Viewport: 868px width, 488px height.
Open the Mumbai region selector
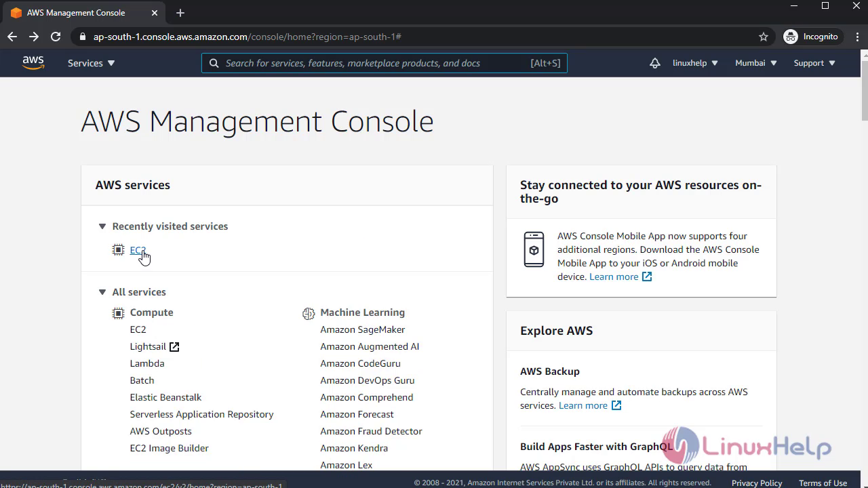coord(756,63)
